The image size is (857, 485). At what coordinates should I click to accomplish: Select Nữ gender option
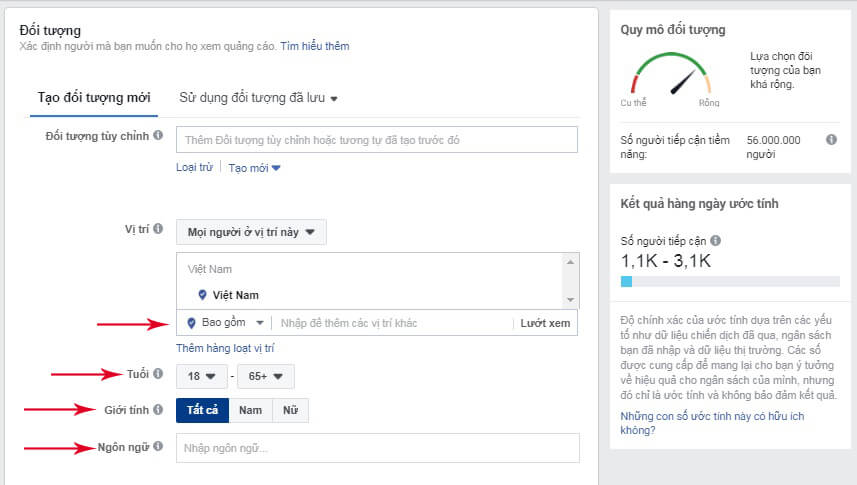tap(290, 410)
